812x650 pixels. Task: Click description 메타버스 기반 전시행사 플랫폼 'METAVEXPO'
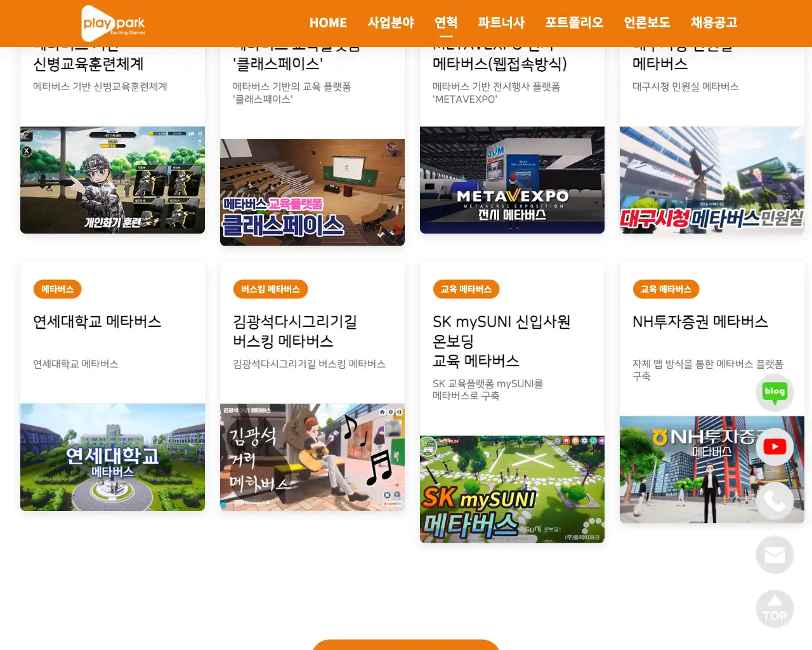coord(496,93)
